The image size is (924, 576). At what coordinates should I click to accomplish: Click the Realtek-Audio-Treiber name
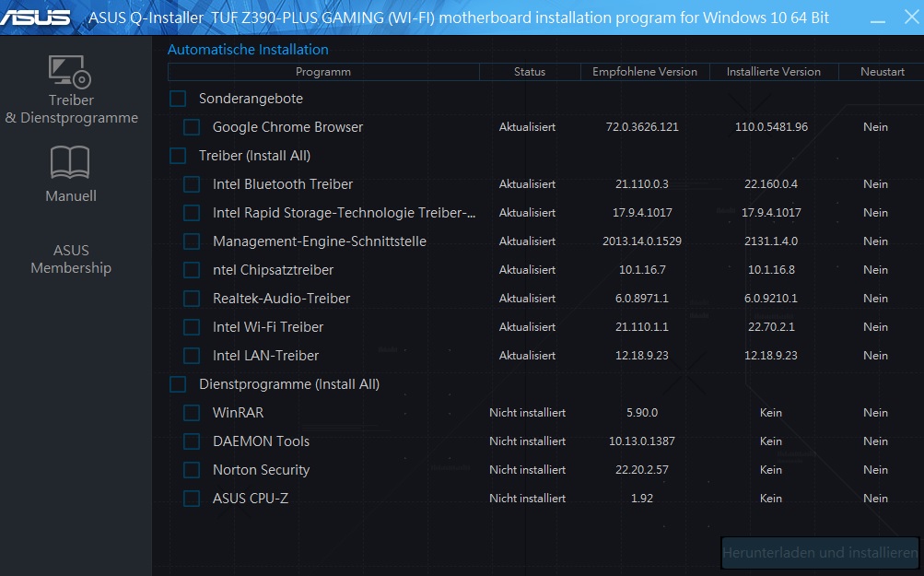pyautogui.click(x=282, y=299)
